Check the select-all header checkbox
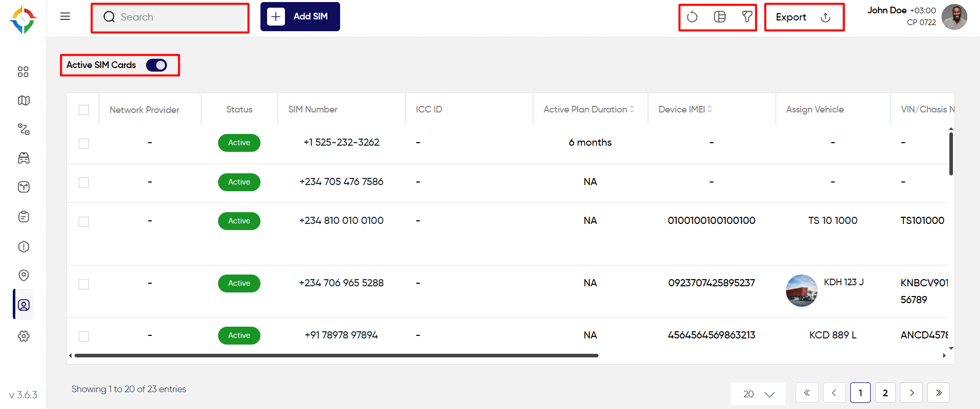 pos(84,110)
